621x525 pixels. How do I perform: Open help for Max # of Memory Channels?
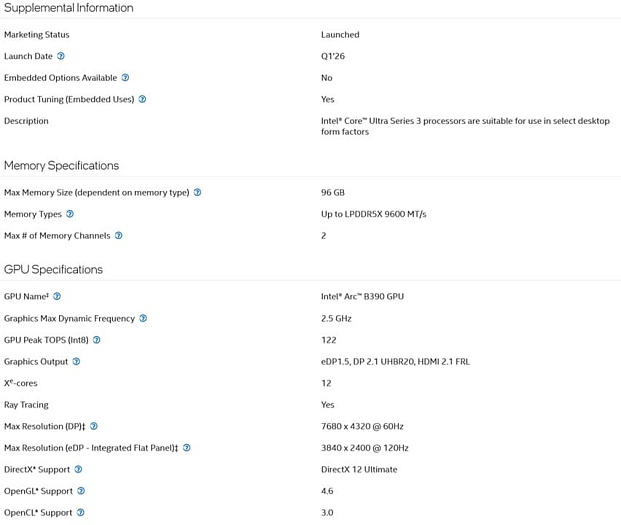coord(119,236)
